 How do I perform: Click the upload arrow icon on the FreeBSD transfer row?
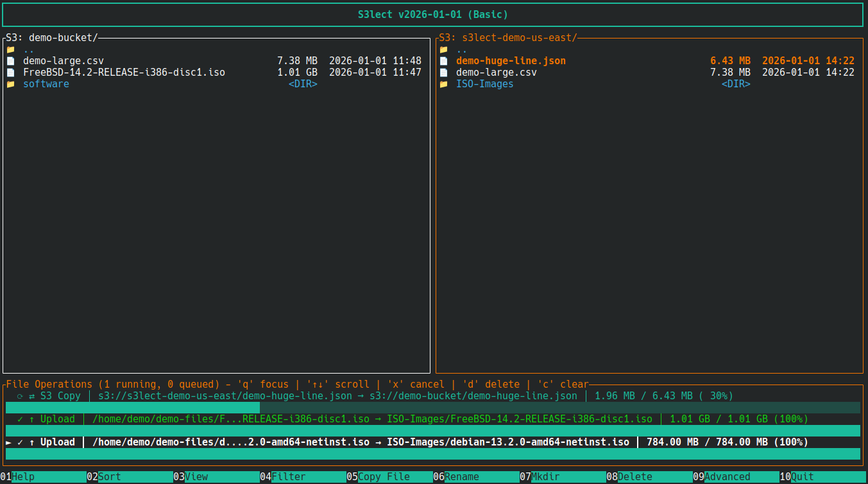(31, 419)
